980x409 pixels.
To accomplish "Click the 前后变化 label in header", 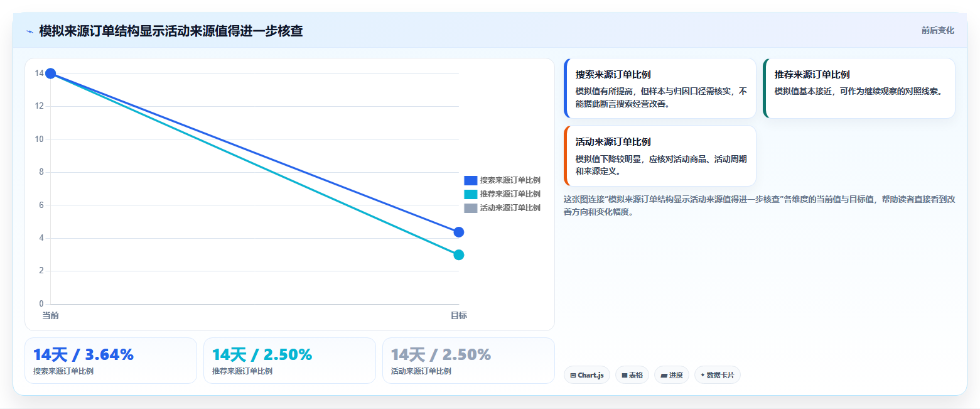I will tap(937, 30).
